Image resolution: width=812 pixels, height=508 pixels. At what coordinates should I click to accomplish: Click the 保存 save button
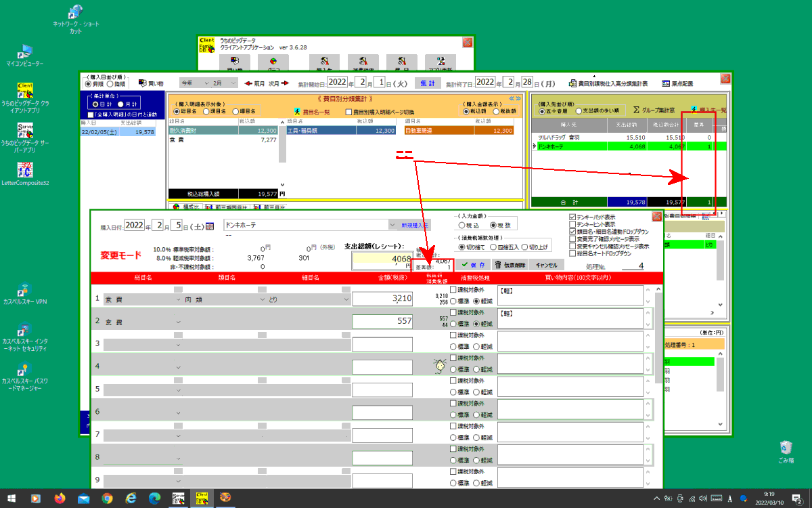pyautogui.click(x=472, y=265)
